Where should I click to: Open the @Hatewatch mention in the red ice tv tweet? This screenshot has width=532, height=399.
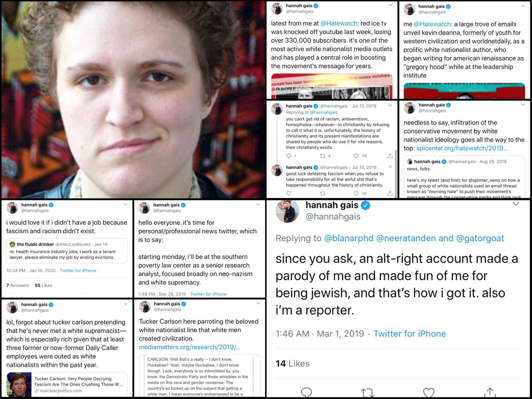(x=338, y=23)
